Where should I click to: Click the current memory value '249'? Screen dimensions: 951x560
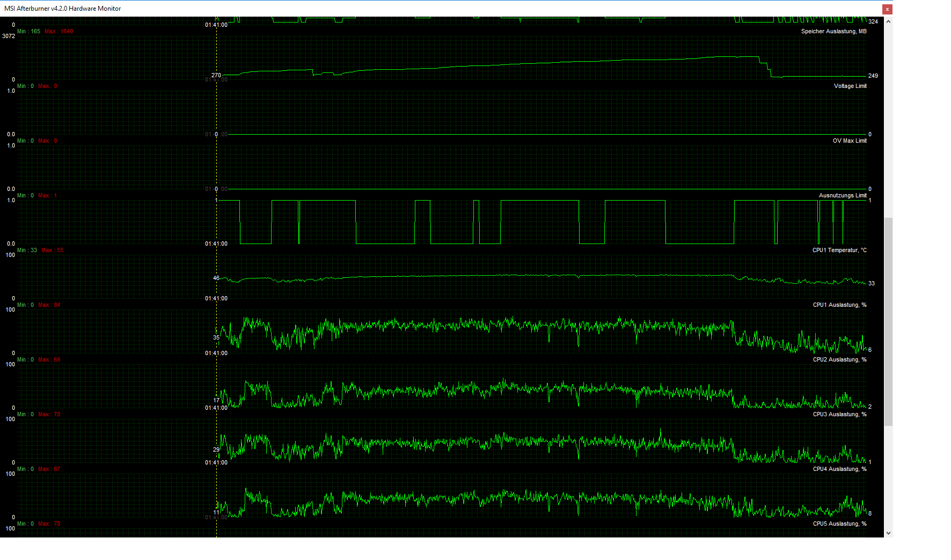(x=873, y=76)
